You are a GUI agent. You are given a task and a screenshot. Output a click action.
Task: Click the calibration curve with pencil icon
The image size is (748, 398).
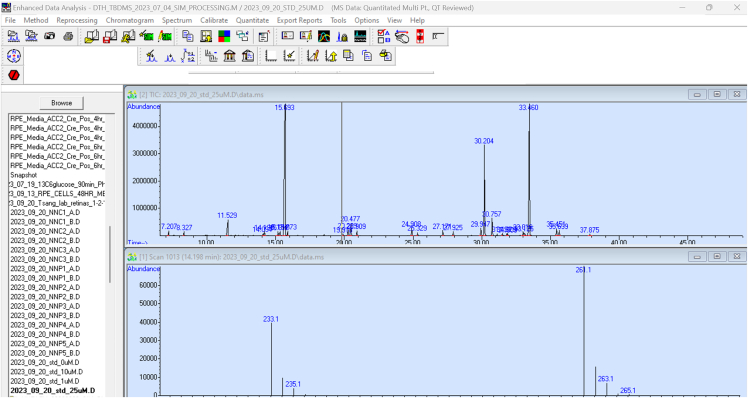point(312,56)
